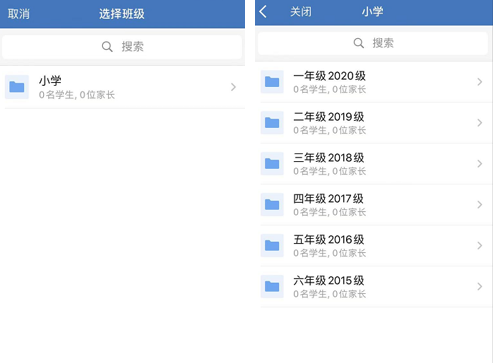Image resolution: width=493 pixels, height=363 pixels.
Task: Select the 五年级 2016级 folder icon
Action: pyautogui.click(x=272, y=245)
